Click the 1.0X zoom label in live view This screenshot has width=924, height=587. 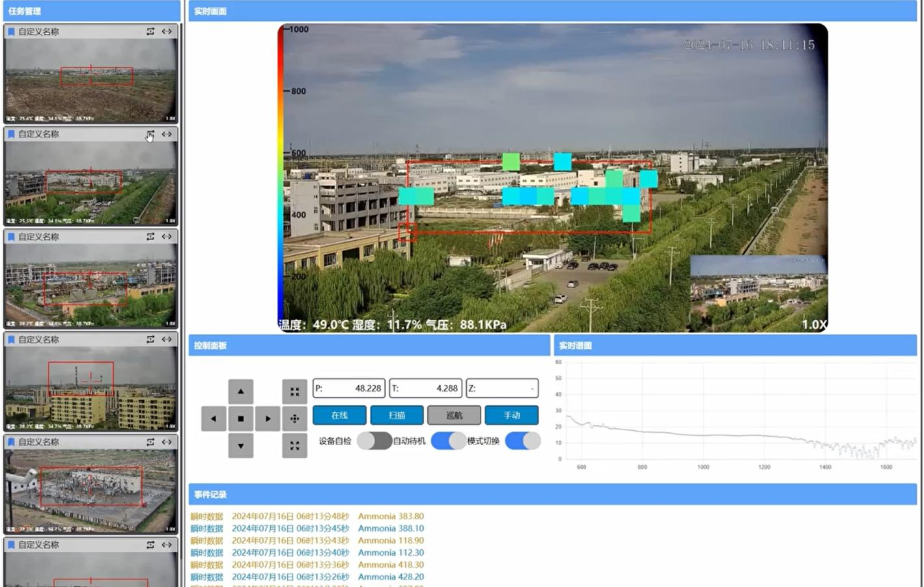click(x=814, y=324)
